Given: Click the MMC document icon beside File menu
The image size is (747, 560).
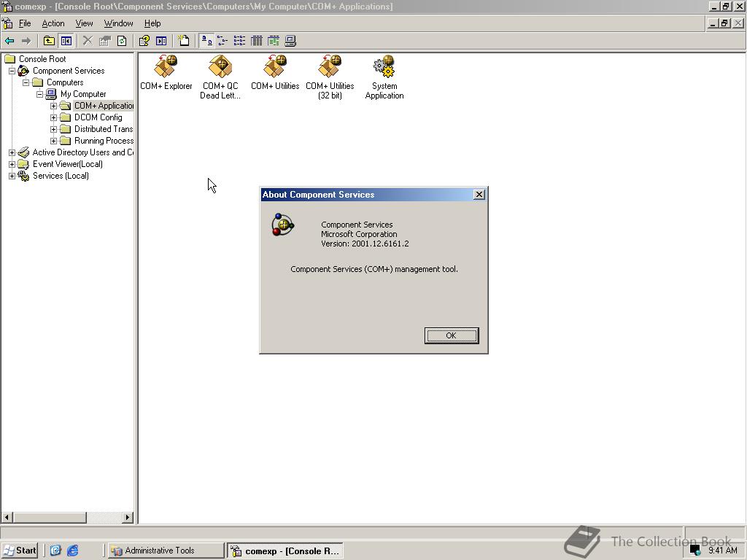Looking at the screenshot, I should (7, 23).
